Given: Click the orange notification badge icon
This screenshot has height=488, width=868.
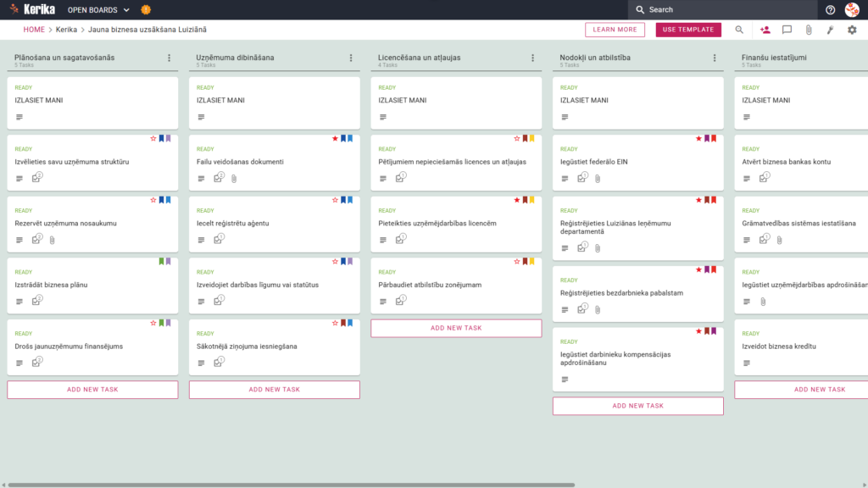Looking at the screenshot, I should point(146,9).
